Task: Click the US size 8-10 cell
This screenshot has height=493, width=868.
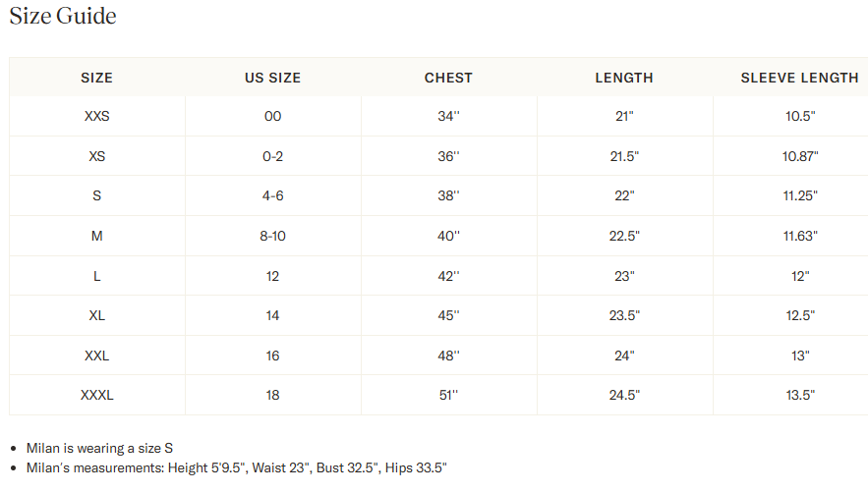Action: pyautogui.click(x=273, y=237)
